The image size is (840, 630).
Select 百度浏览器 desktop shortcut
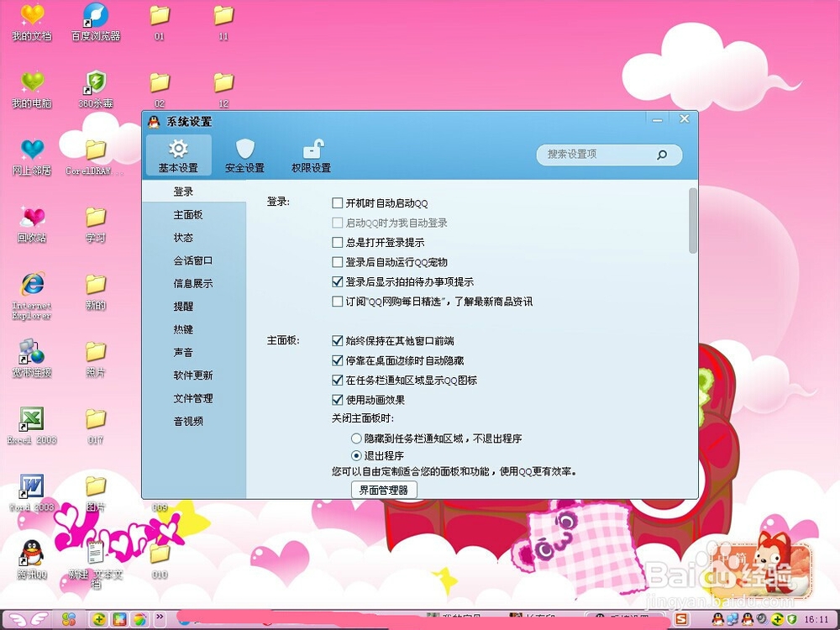96,23
